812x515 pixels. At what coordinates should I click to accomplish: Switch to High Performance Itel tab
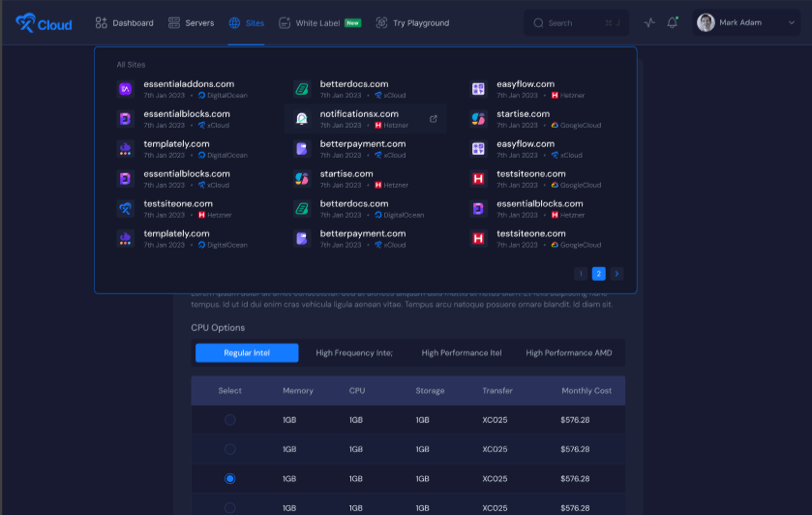462,352
